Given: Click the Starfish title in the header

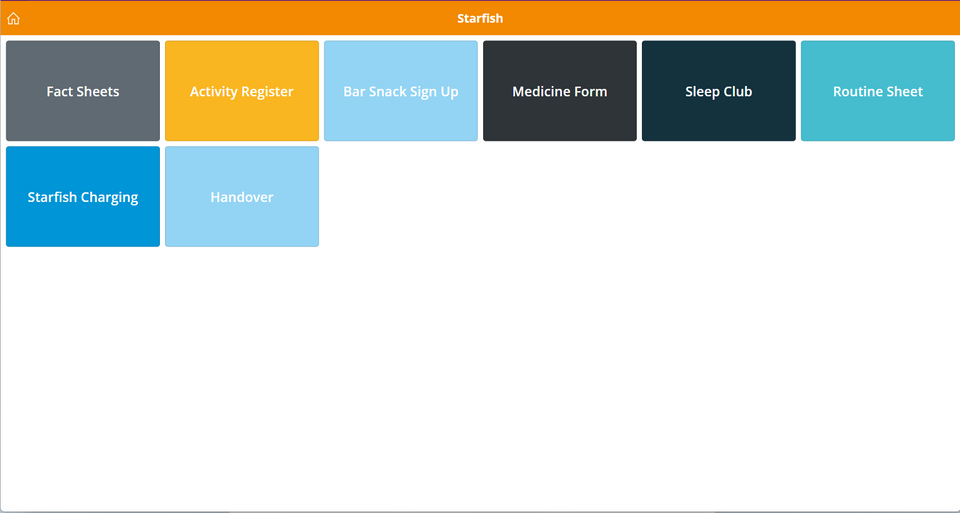Looking at the screenshot, I should (480, 18).
